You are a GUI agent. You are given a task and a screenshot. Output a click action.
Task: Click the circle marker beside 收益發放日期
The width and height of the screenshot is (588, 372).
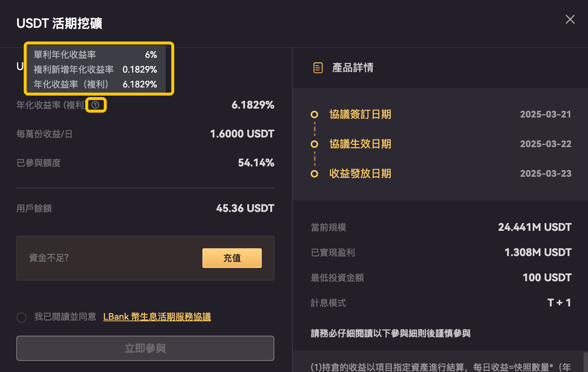point(314,174)
